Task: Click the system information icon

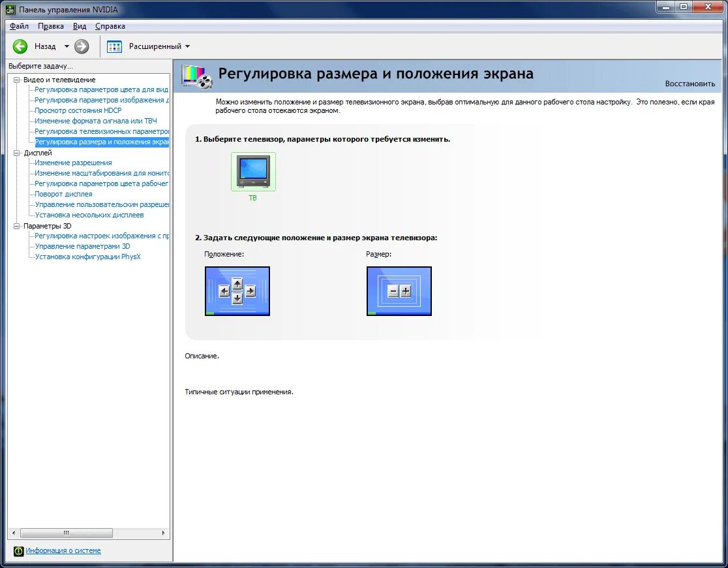Action: click(18, 551)
